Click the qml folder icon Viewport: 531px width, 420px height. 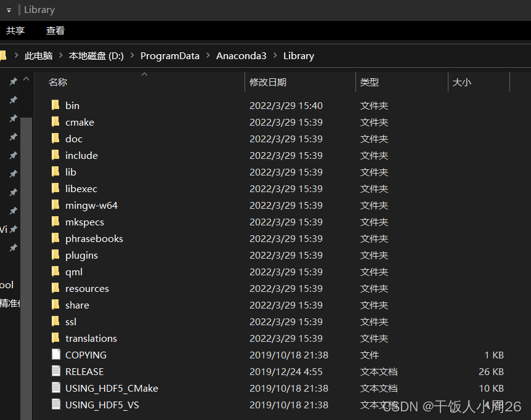pos(55,271)
